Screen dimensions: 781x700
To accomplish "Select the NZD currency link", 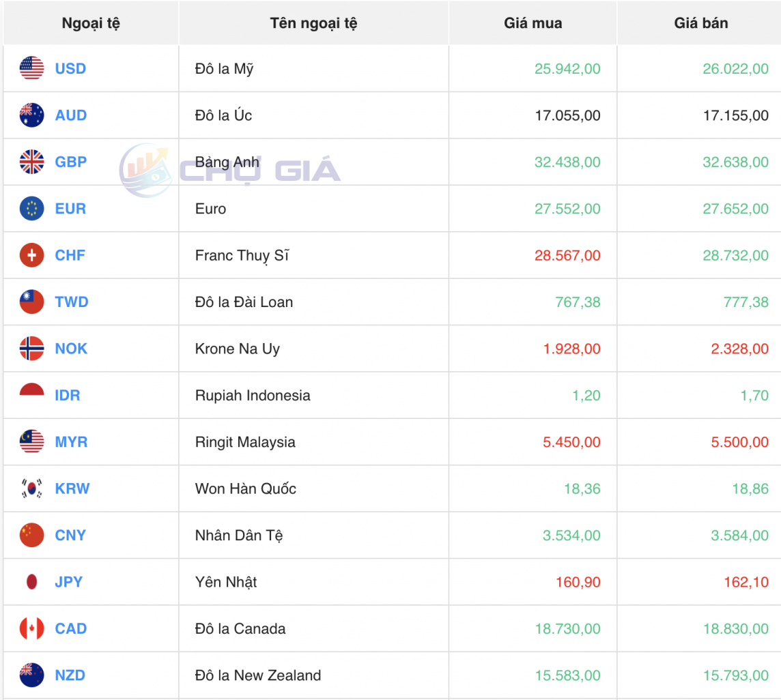I will (x=69, y=675).
